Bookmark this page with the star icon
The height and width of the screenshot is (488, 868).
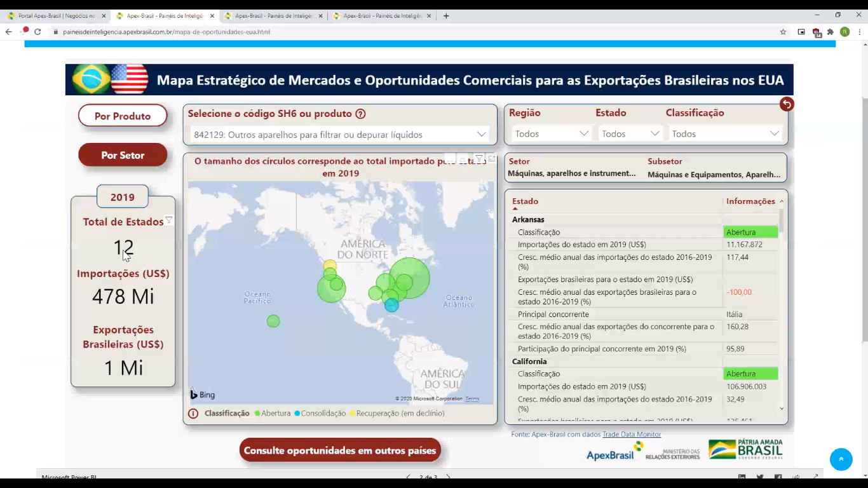click(783, 32)
